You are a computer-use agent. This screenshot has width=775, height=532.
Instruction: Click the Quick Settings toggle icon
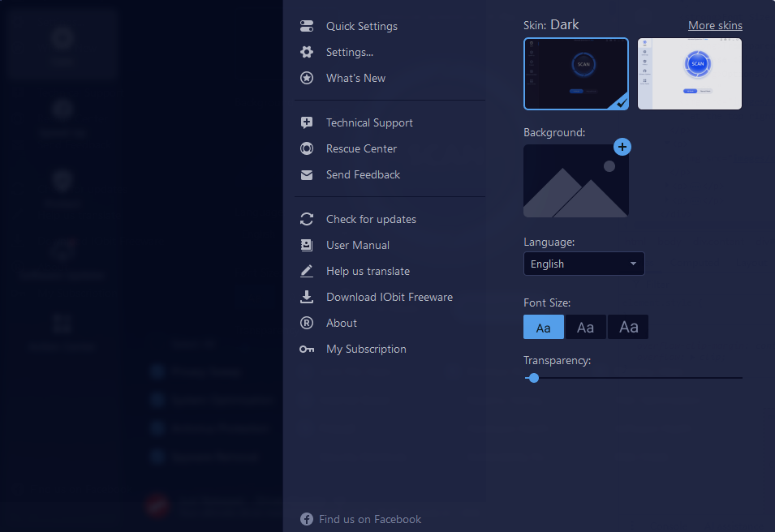(307, 26)
